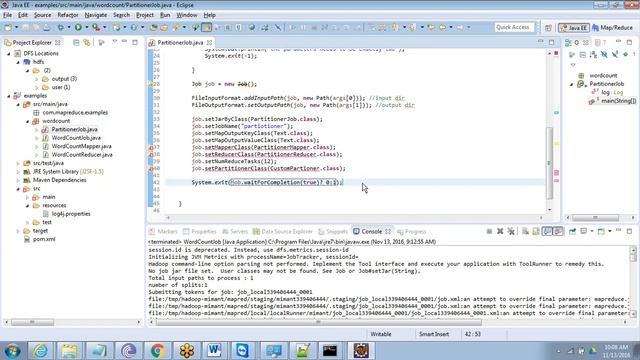This screenshot has width=640, height=360.
Task: Toggle Link with Editor in Project Explorer
Action: pos(87,42)
